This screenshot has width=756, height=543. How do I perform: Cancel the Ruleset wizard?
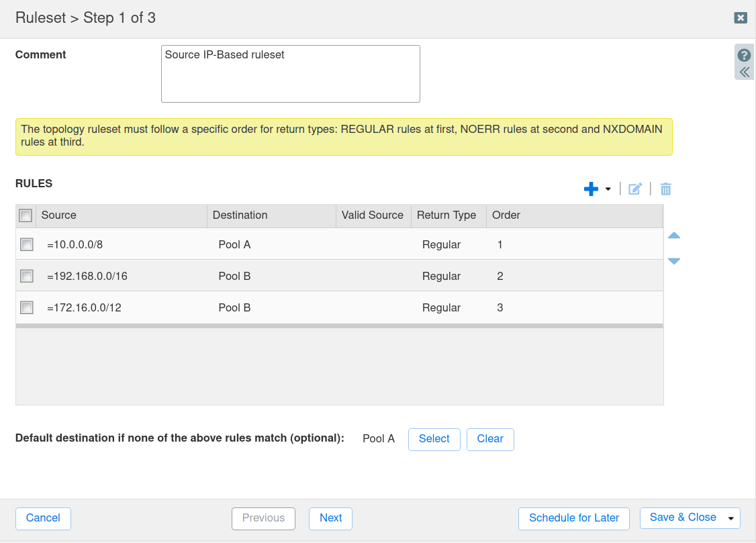click(x=43, y=518)
